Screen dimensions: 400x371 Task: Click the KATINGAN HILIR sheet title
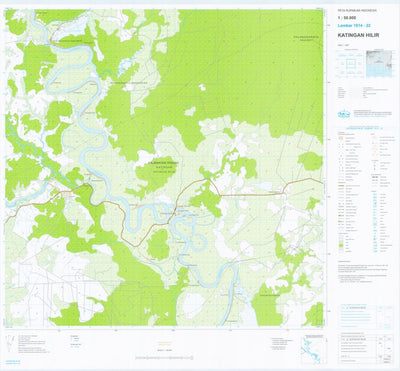[x=358, y=35]
